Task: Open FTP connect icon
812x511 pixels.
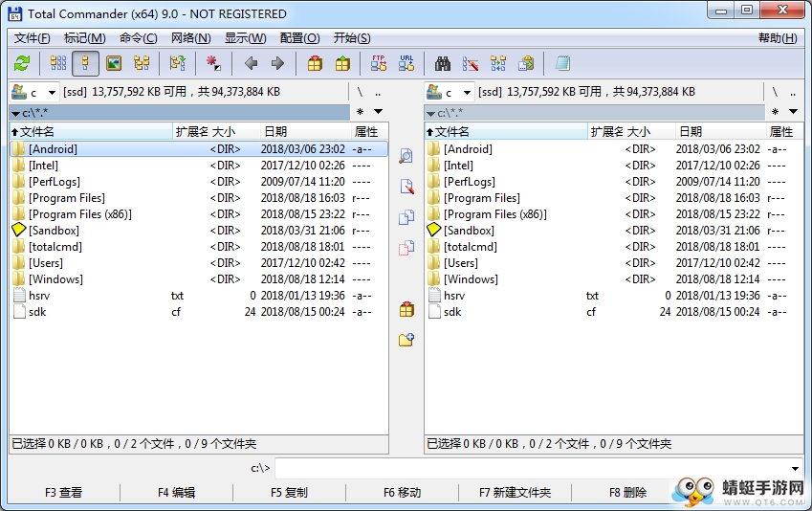Action: coord(379,64)
